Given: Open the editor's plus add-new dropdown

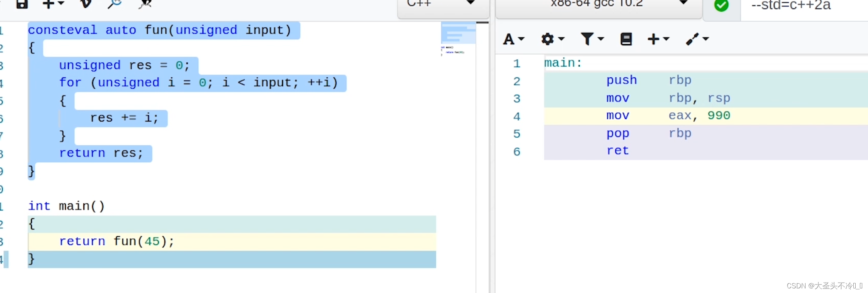Looking at the screenshot, I should (53, 4).
